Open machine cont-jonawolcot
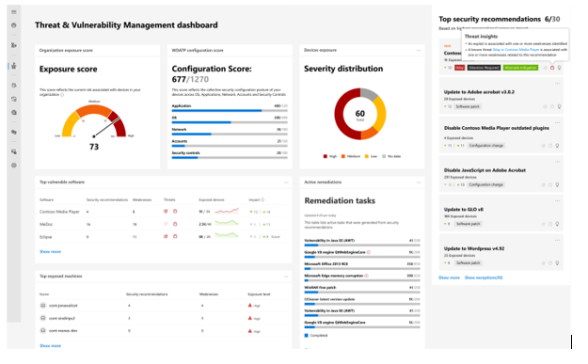Image resolution: width=588 pixels, height=364 pixels. [63, 306]
